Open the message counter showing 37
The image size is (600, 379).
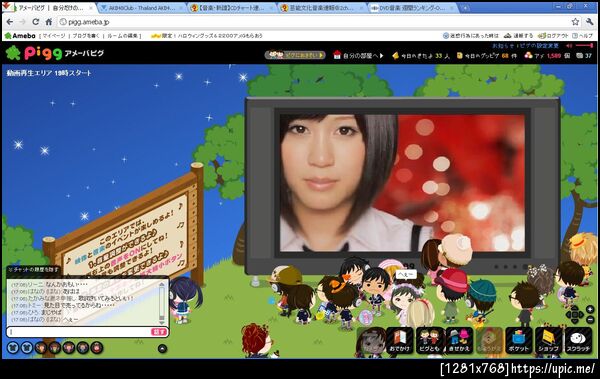[584, 56]
